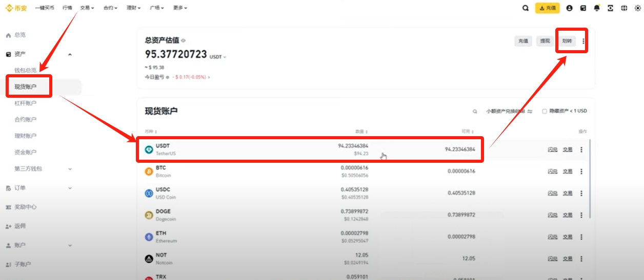Viewport: 644px width, 280px height.
Task: Open 返佣 in the sidebar
Action: coord(15,226)
